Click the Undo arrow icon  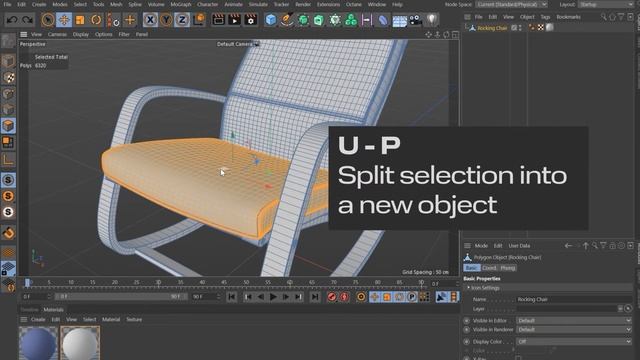(x=11, y=20)
